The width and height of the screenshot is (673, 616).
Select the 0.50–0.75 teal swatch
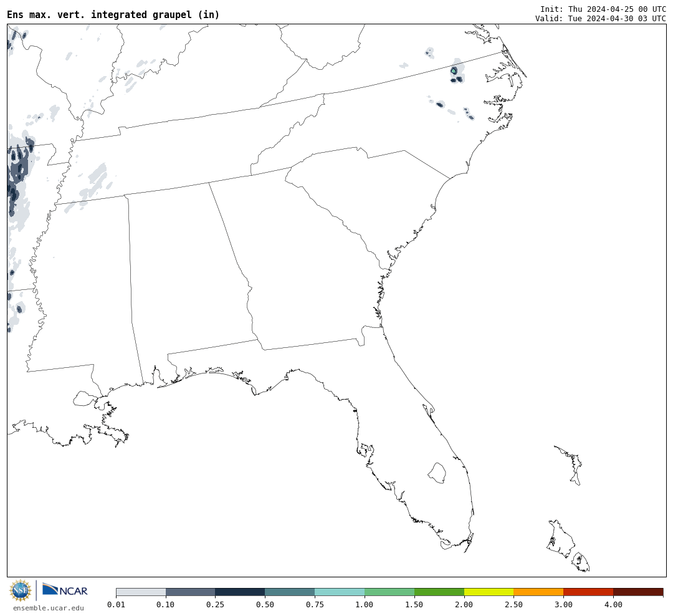[290, 592]
